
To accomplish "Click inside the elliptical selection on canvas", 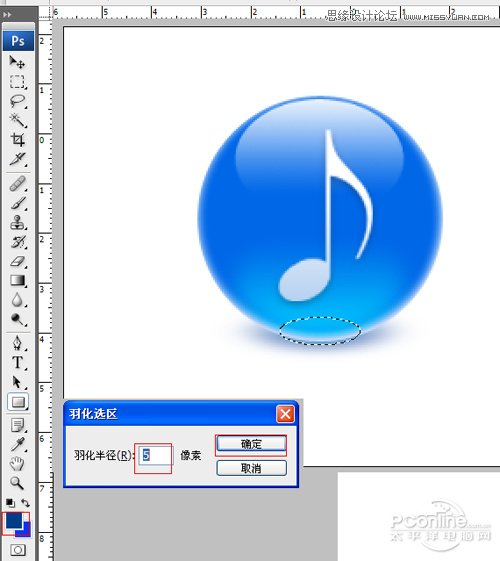I will pyautogui.click(x=320, y=331).
